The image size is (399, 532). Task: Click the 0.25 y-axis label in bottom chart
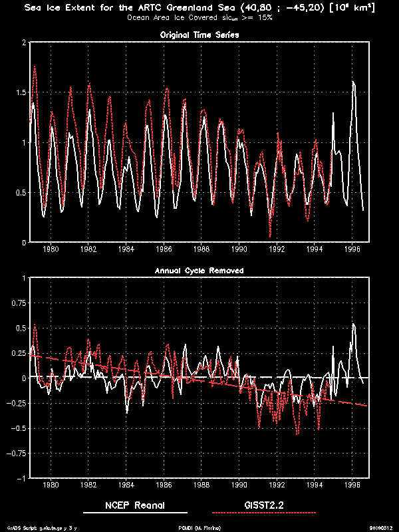17,353
